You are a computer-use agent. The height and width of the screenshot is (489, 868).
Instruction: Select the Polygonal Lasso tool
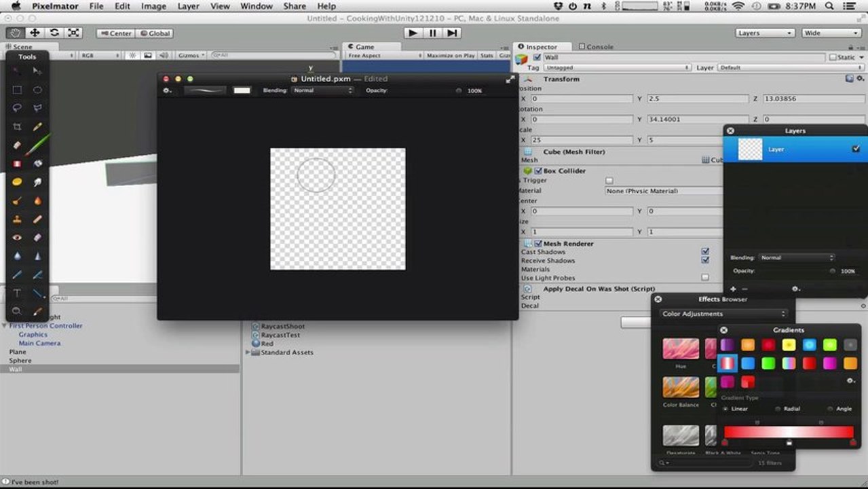click(x=37, y=107)
